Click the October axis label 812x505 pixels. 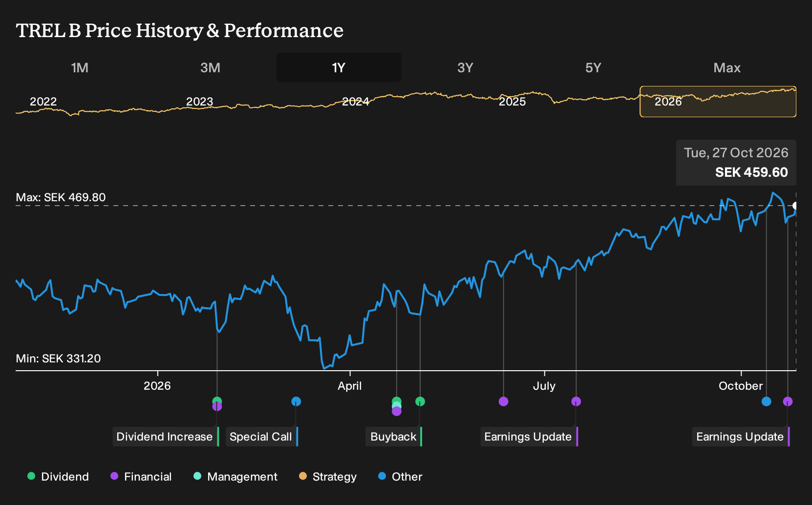pos(741,386)
